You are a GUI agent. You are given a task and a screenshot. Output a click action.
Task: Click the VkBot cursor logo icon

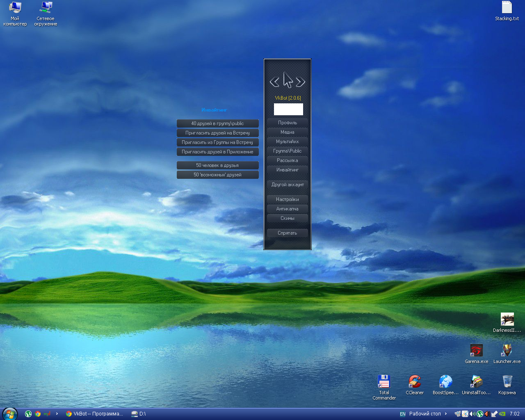tap(288, 80)
